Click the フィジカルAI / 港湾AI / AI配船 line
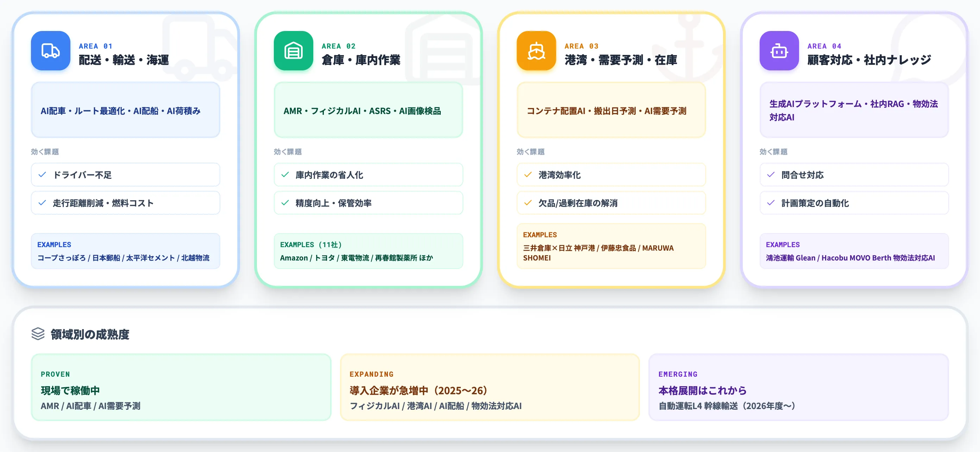The width and height of the screenshot is (980, 452). pyautogui.click(x=435, y=406)
